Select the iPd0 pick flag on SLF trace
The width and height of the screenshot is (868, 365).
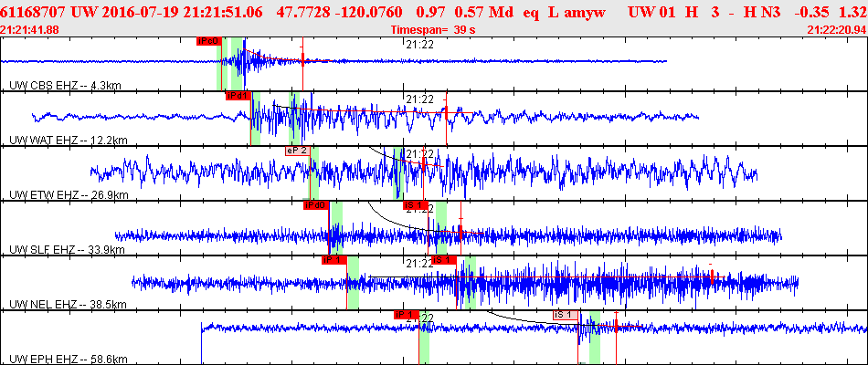point(316,205)
